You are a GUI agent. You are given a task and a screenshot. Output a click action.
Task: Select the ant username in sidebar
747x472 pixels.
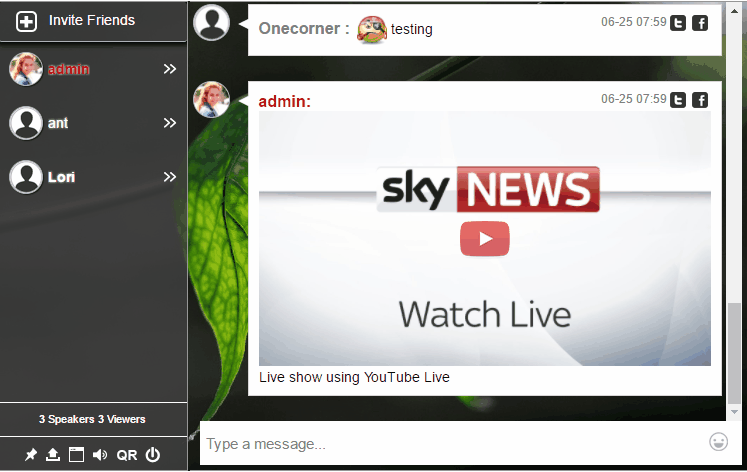point(58,123)
